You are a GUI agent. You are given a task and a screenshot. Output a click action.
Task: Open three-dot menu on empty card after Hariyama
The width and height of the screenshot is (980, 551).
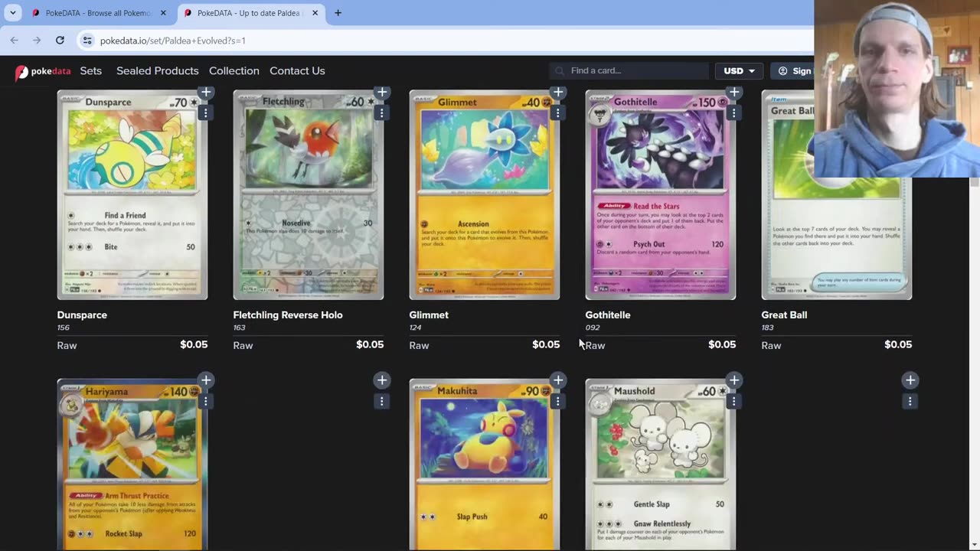click(x=381, y=401)
